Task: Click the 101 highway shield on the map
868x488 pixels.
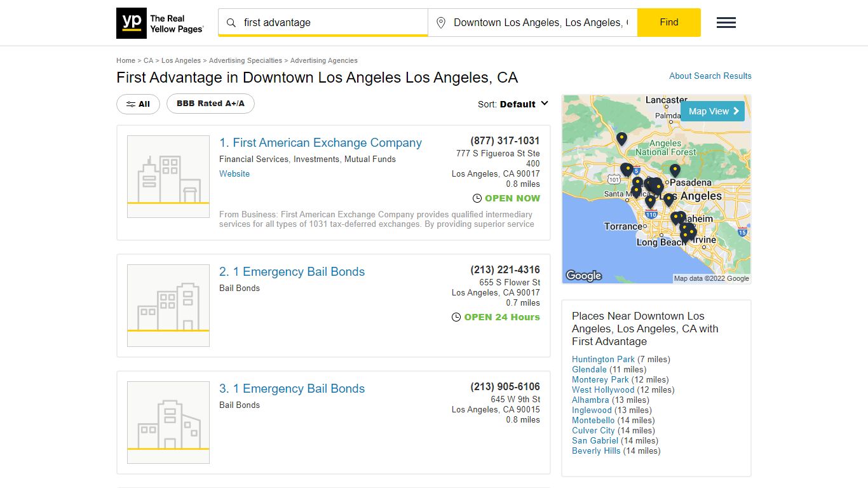Action: 613,180
